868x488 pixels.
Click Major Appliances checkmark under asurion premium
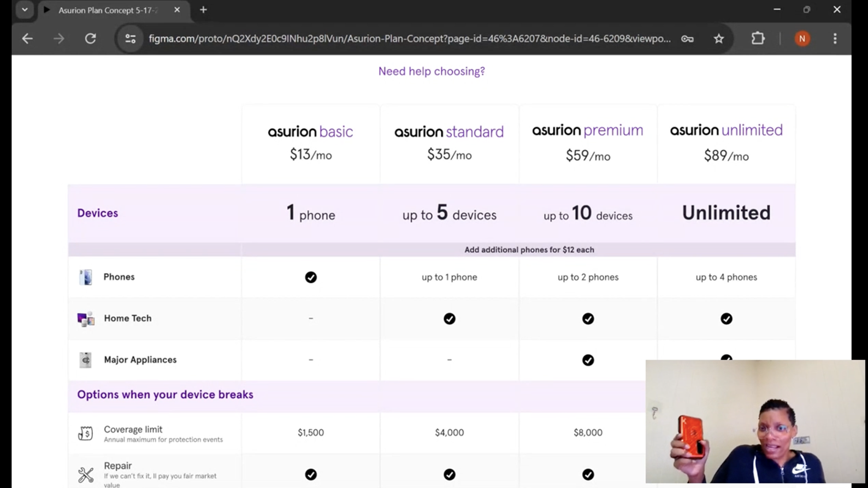588,360
